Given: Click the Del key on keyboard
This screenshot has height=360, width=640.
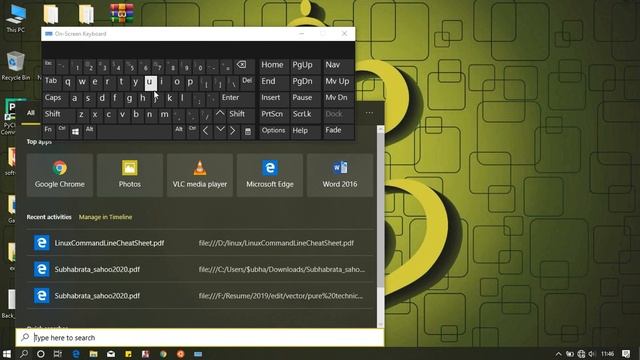Looking at the screenshot, I should (247, 81).
